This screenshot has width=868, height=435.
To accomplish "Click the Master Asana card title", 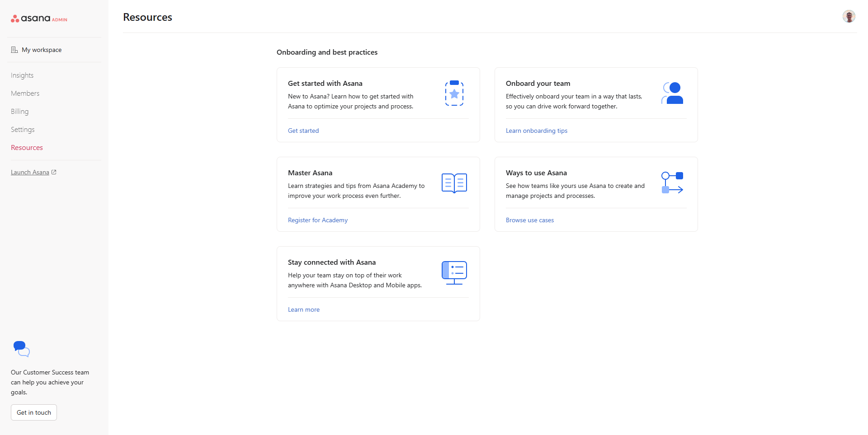I will tap(310, 173).
